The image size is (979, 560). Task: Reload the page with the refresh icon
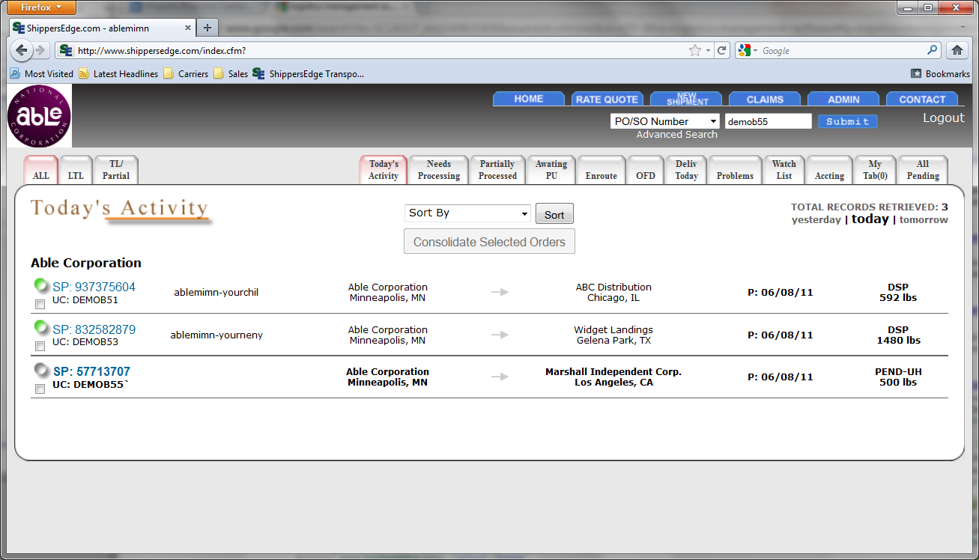pyautogui.click(x=722, y=51)
